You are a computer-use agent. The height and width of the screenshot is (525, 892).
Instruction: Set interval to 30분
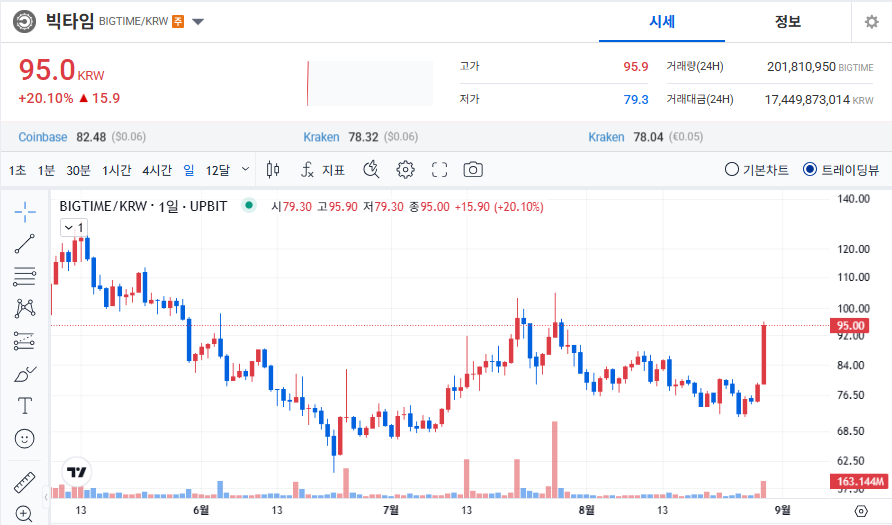click(x=78, y=170)
